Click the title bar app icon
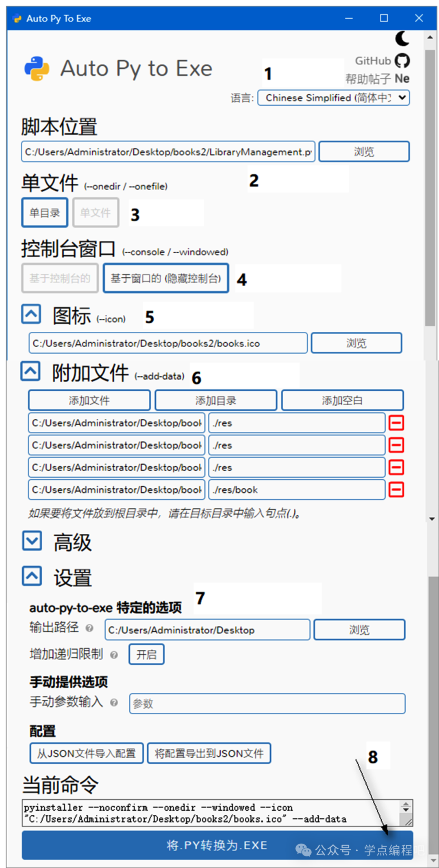Screen dimensions: 439x868 pyautogui.click(x=17, y=18)
